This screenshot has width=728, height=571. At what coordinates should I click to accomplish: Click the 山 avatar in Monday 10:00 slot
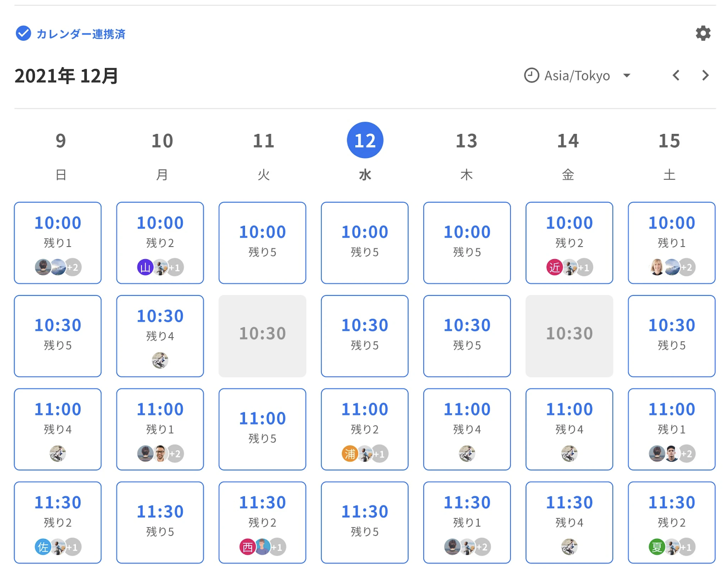tap(145, 267)
